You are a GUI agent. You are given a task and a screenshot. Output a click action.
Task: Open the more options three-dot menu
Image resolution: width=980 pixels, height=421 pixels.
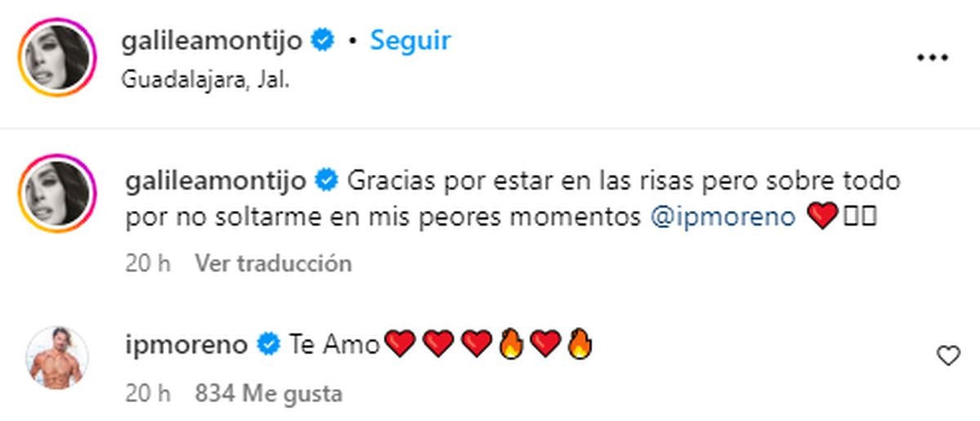pos(932,58)
